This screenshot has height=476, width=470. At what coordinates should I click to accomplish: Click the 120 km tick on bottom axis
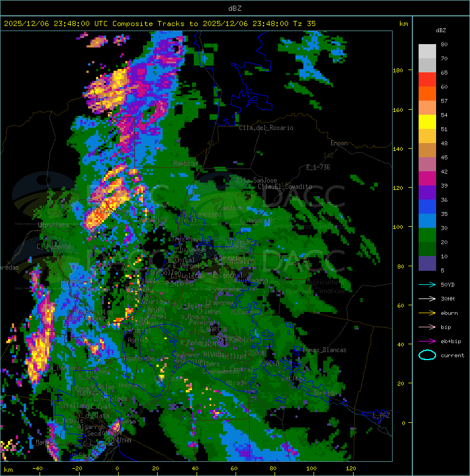tap(351, 469)
